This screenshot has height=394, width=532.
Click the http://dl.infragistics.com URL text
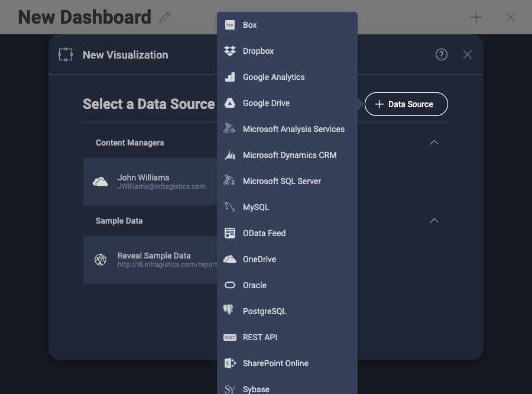click(x=167, y=264)
